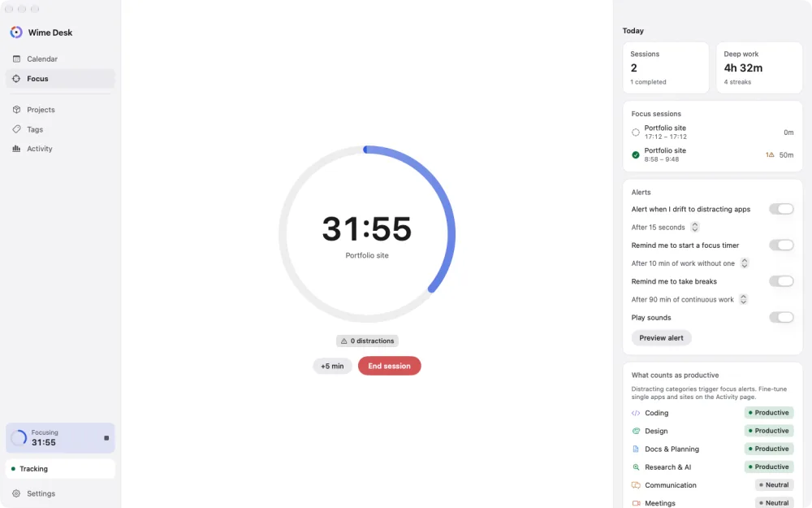
Task: Select the Focus sidebar item
Action: [60, 79]
